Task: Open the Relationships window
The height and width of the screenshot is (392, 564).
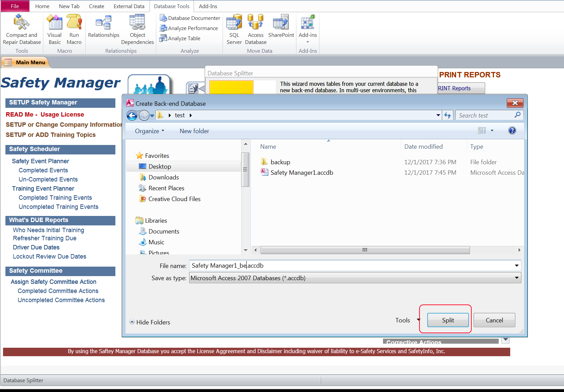Action: 104,26
